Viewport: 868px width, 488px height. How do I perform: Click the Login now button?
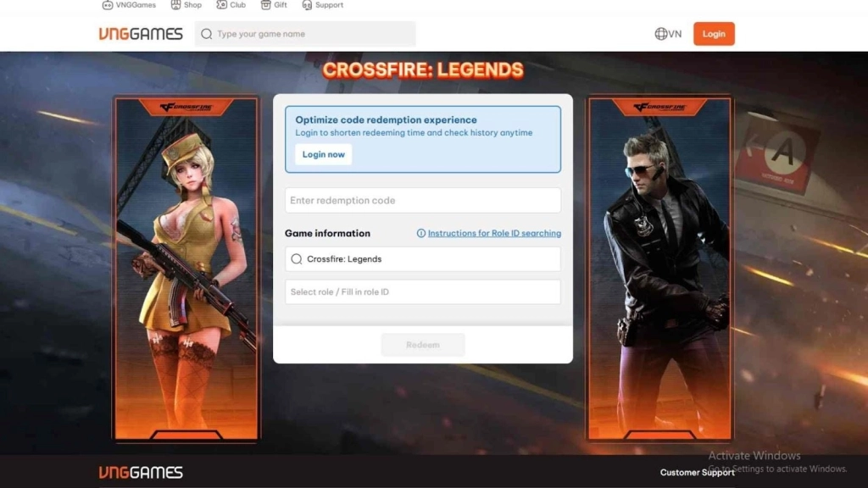(322, 154)
